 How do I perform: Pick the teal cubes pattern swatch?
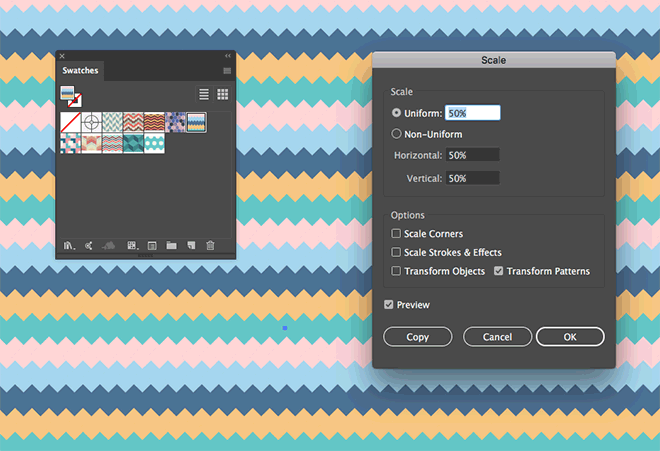(133, 144)
